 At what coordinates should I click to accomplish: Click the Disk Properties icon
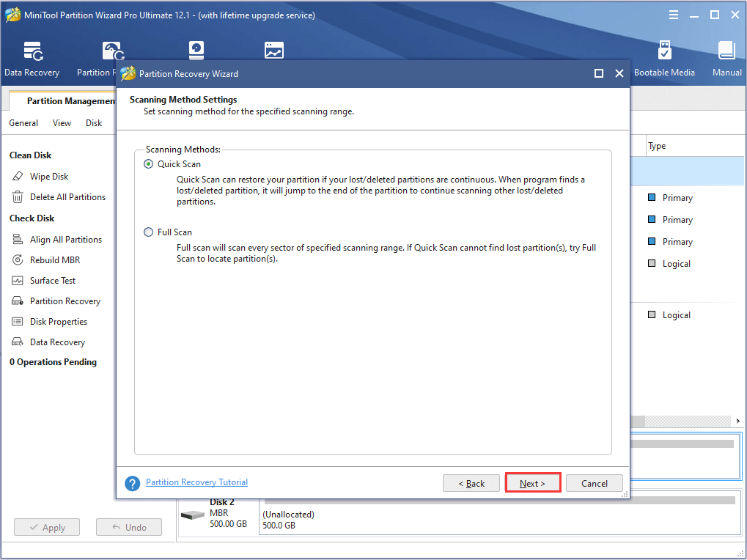pos(18,322)
